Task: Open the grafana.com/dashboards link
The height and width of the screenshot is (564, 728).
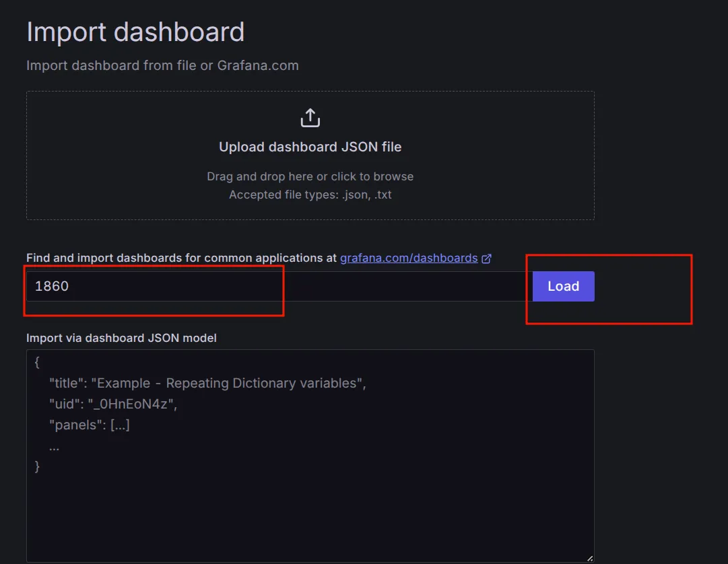Action: (x=409, y=258)
